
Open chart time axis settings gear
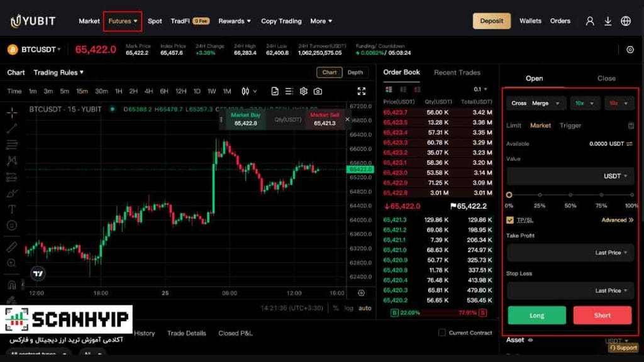coord(361,293)
